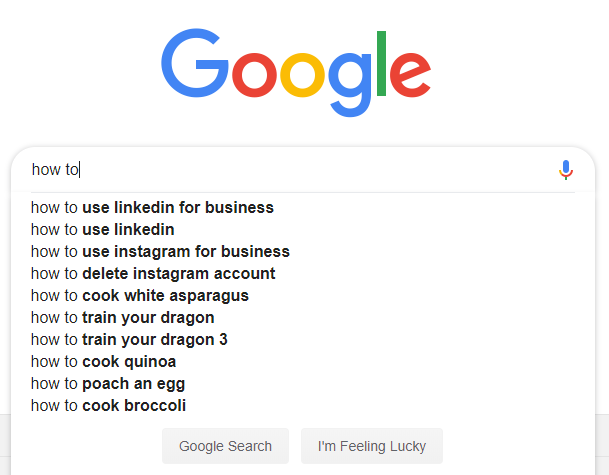Choose 'how to cook white asparagus'
Screen dimensions: 609x475
coord(140,296)
